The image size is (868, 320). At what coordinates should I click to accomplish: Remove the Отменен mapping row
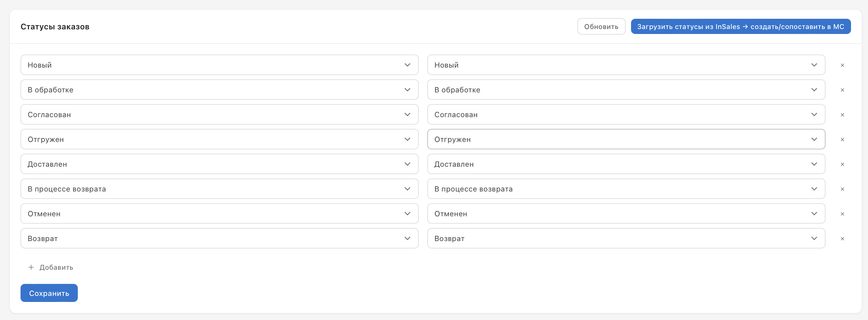pos(842,214)
